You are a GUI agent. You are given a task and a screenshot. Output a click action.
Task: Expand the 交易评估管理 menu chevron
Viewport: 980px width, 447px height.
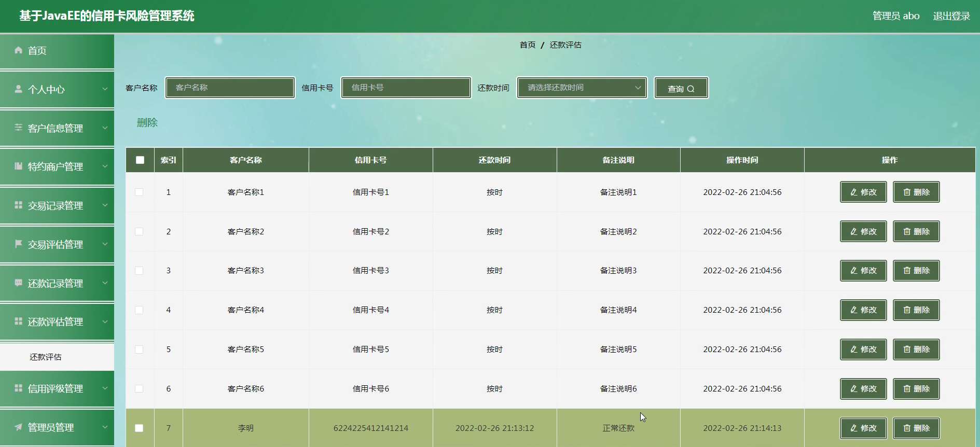105,244
